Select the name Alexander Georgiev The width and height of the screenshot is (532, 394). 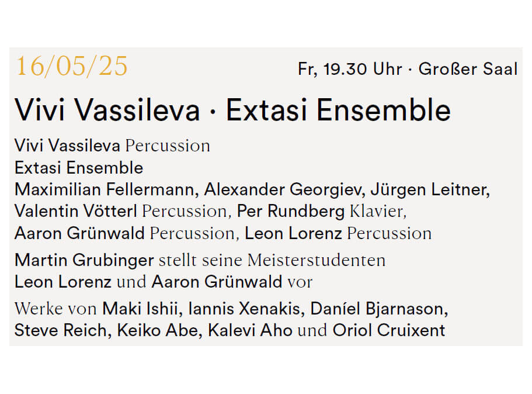pyautogui.click(x=282, y=190)
